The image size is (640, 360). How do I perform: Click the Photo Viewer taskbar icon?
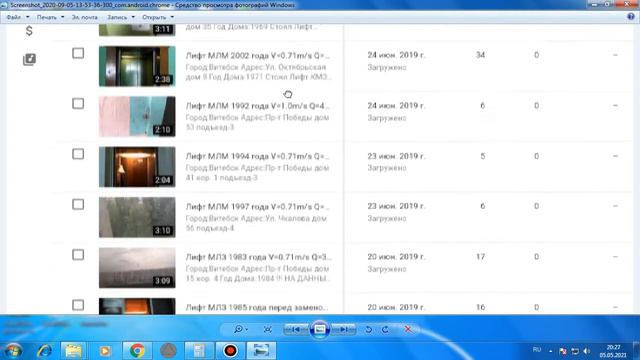[x=261, y=351]
